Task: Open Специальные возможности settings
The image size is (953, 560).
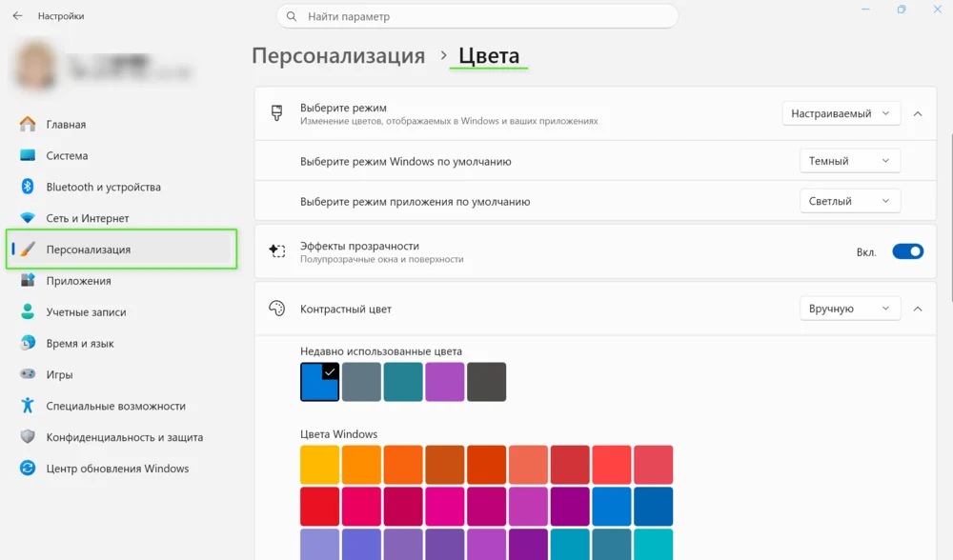Action: 122,406
